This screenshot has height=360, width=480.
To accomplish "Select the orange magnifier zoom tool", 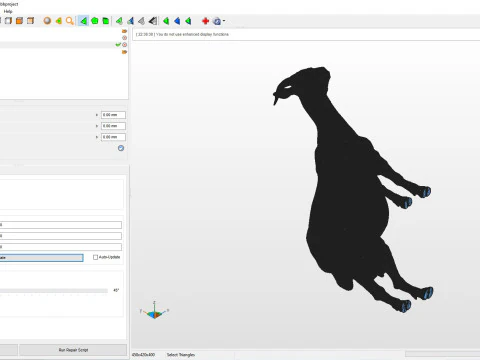I will click(69, 21).
